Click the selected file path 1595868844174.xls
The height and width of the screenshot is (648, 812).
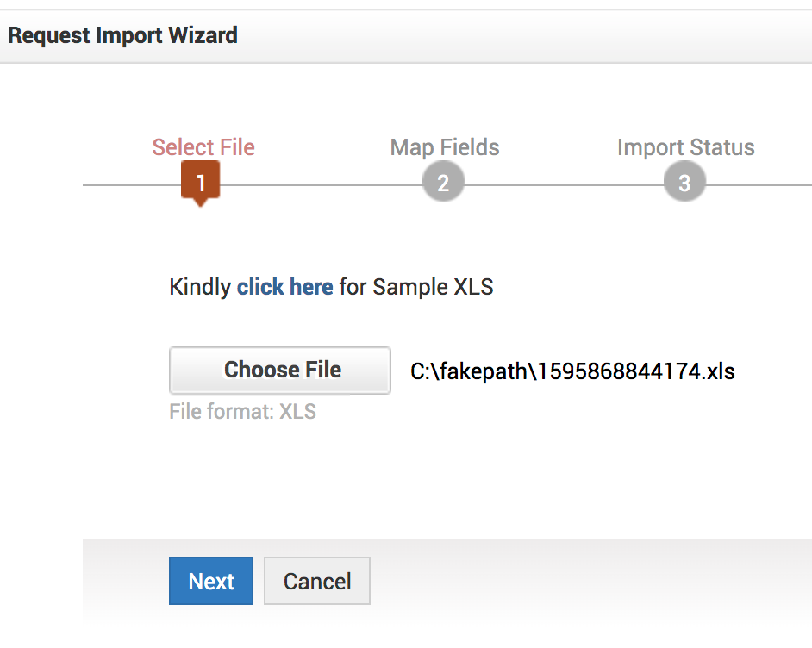pos(572,371)
